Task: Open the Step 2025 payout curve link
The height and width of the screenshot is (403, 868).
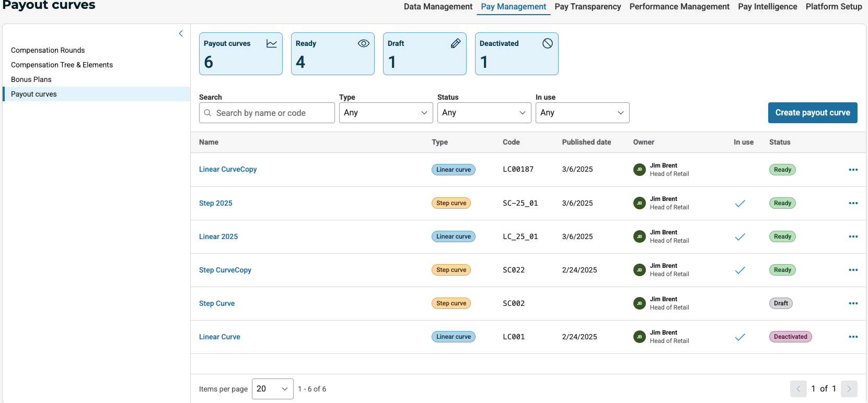Action: point(215,203)
